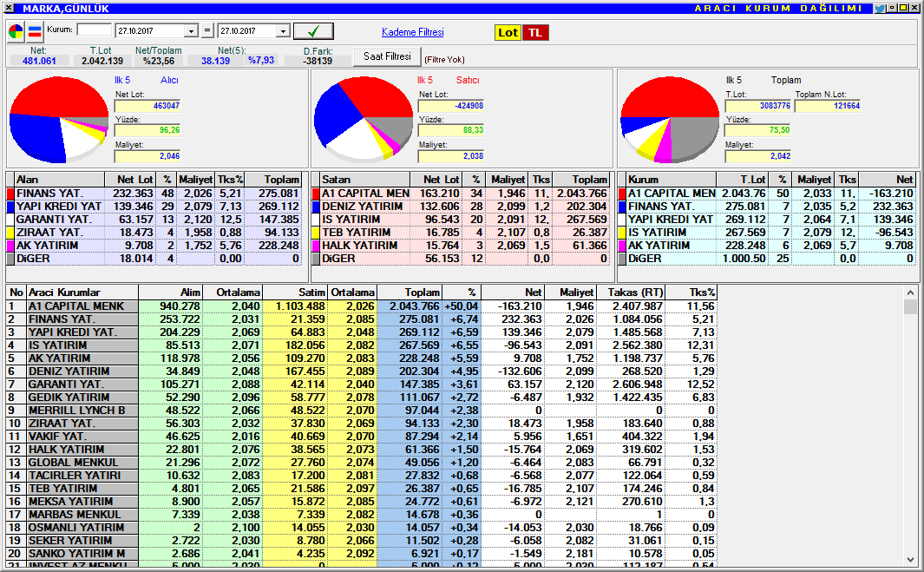Click the red swatch beside FINANS YAT. in the Alan table

point(10,194)
